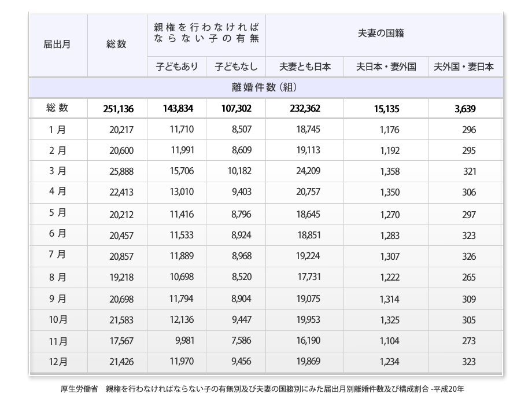Click the 届出月 column header
532x405 pixels.
coord(57,45)
